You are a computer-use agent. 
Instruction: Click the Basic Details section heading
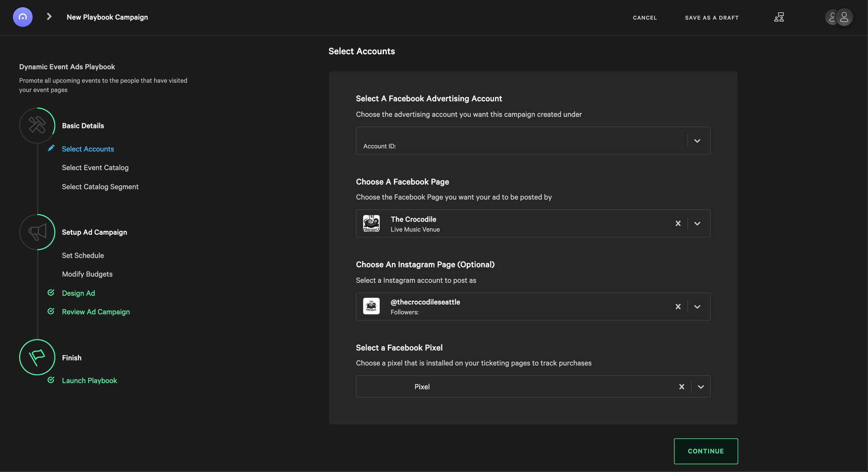point(83,126)
